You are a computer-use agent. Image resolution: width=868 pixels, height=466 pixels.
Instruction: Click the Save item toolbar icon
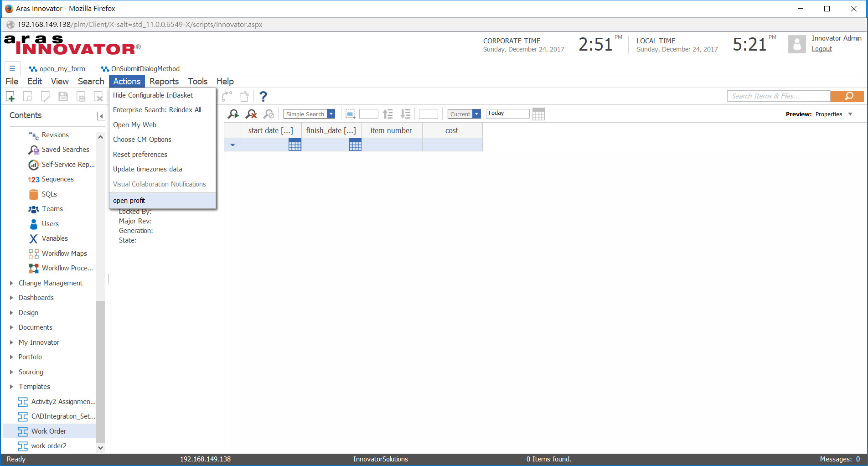(63, 97)
